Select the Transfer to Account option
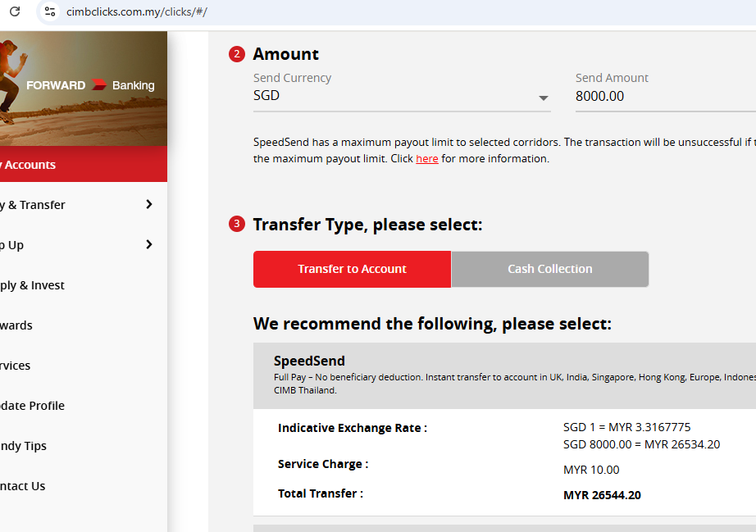The height and width of the screenshot is (532, 756). click(x=352, y=269)
